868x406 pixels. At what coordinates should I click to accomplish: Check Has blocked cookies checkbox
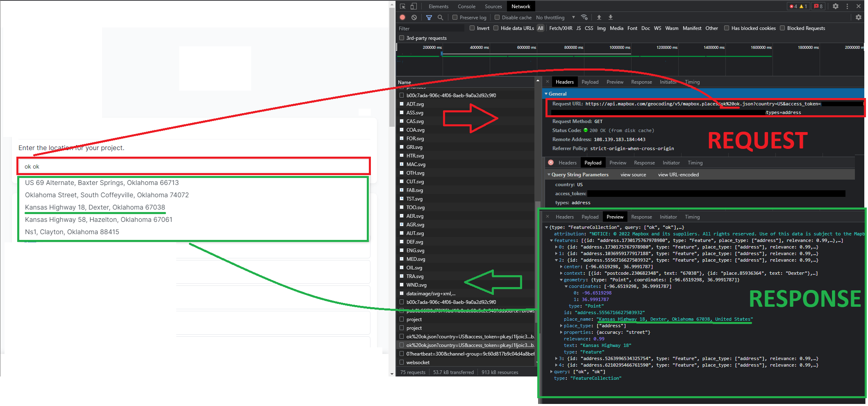[726, 28]
